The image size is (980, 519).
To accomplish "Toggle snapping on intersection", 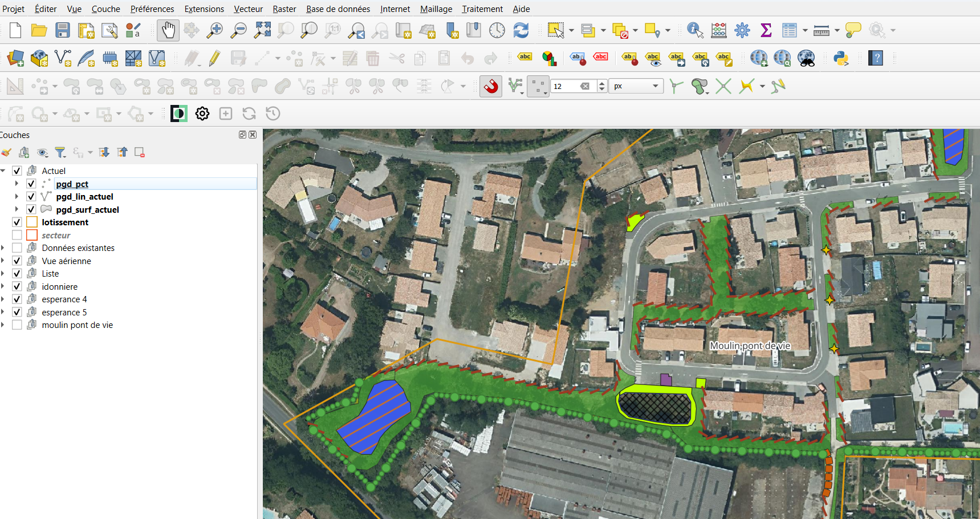I will click(x=723, y=86).
